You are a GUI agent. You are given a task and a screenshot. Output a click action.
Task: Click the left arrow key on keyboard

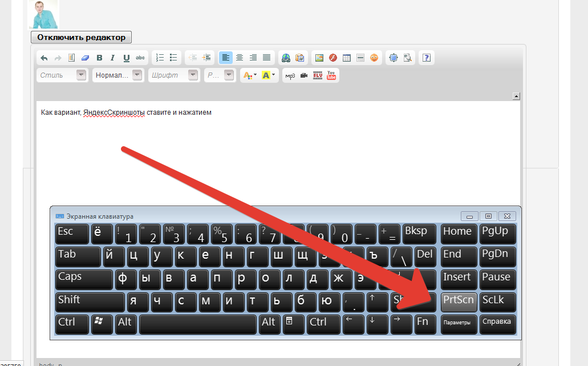353,325
